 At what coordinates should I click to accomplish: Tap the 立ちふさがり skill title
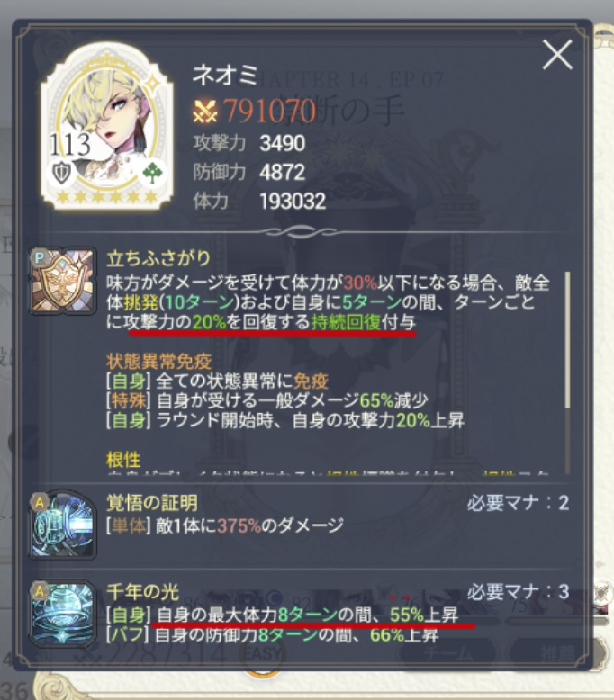[158, 258]
